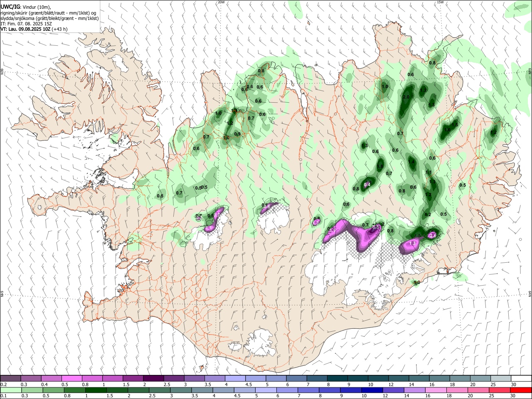Pick the 0.4 orchid snow legend swatch
Image resolution: width=532 pixels, height=399 pixels.
(52, 379)
